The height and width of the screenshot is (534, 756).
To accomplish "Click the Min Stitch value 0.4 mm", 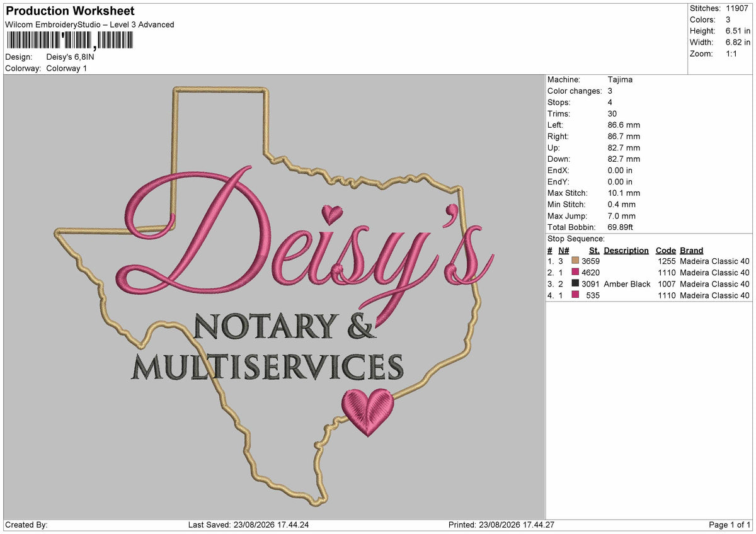I will (x=621, y=204).
